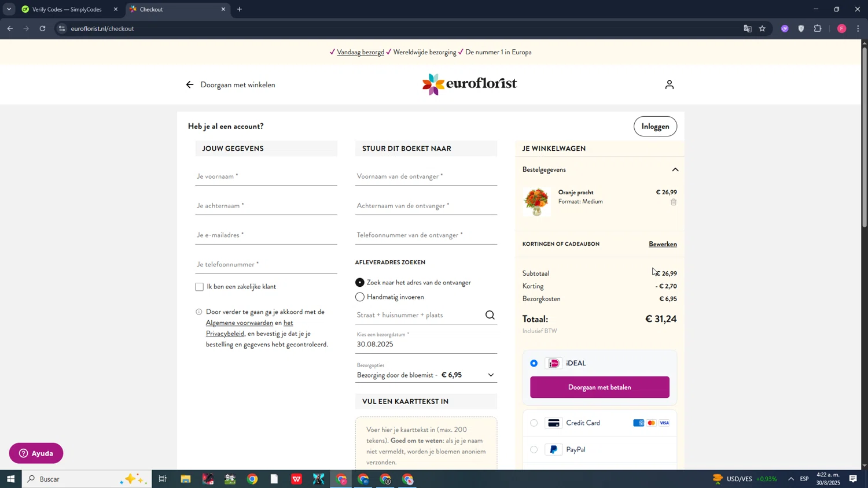The height and width of the screenshot is (488, 868).
Task: Click the page vertical scrollbar
Action: [x=865, y=138]
